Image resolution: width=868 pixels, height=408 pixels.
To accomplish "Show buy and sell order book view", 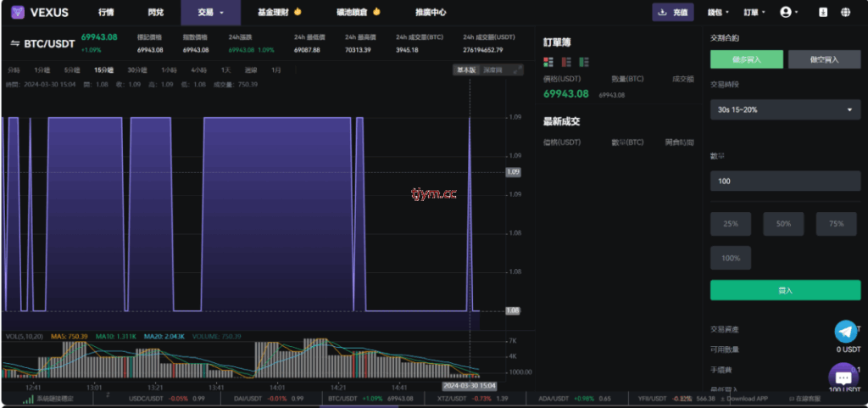I will point(548,61).
